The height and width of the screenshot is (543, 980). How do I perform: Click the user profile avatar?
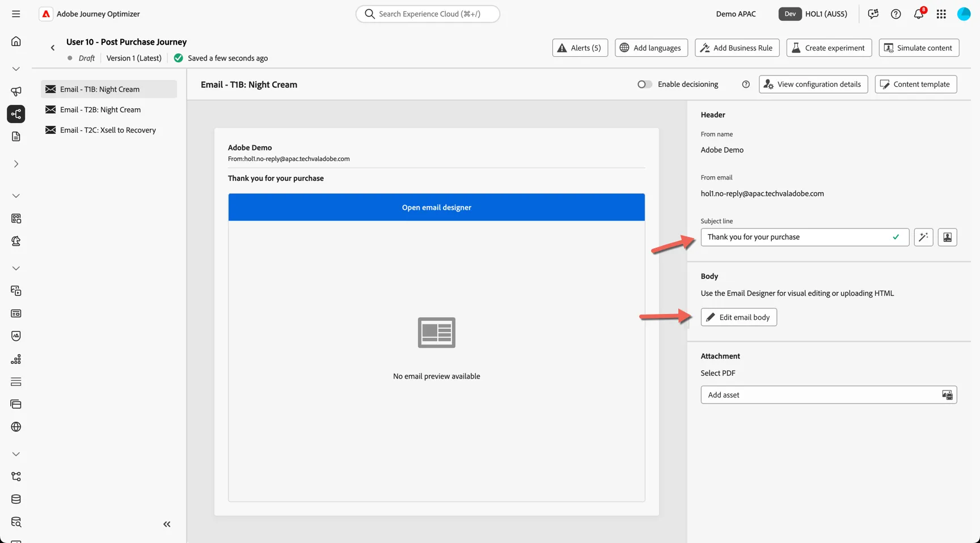[x=964, y=14]
